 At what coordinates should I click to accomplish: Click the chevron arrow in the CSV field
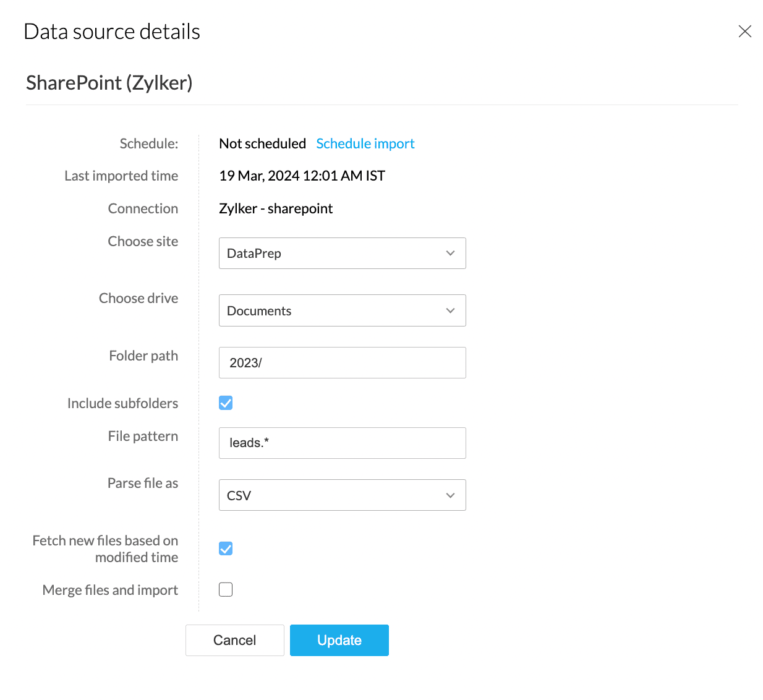point(450,495)
